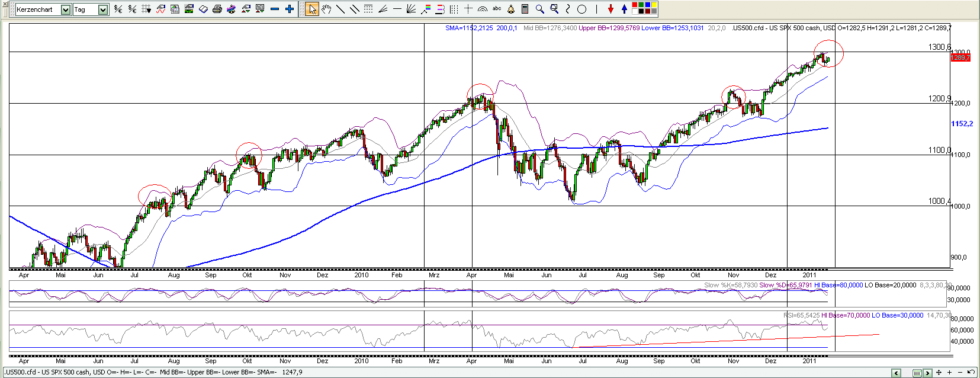
Task: Insert a blue up arrow marker
Action: pyautogui.click(x=624, y=9)
